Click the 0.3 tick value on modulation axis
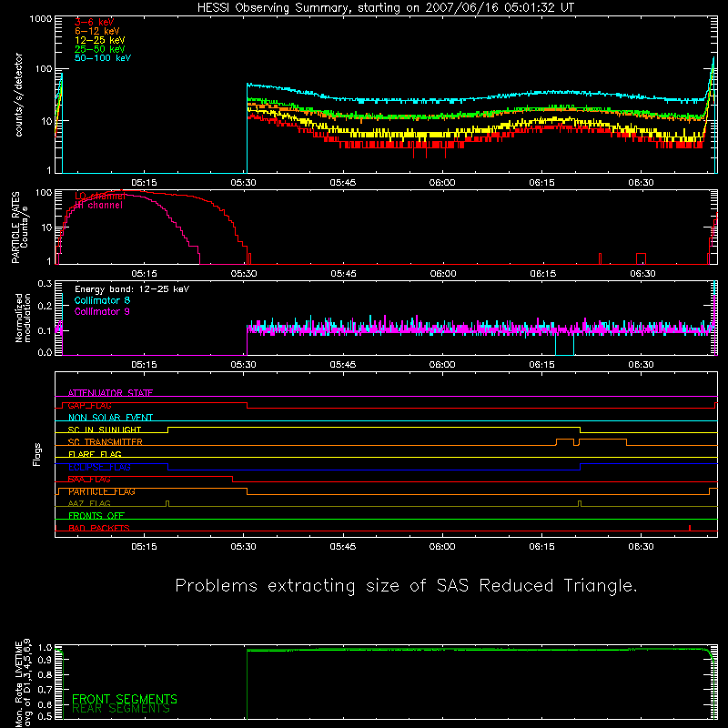 [45, 284]
